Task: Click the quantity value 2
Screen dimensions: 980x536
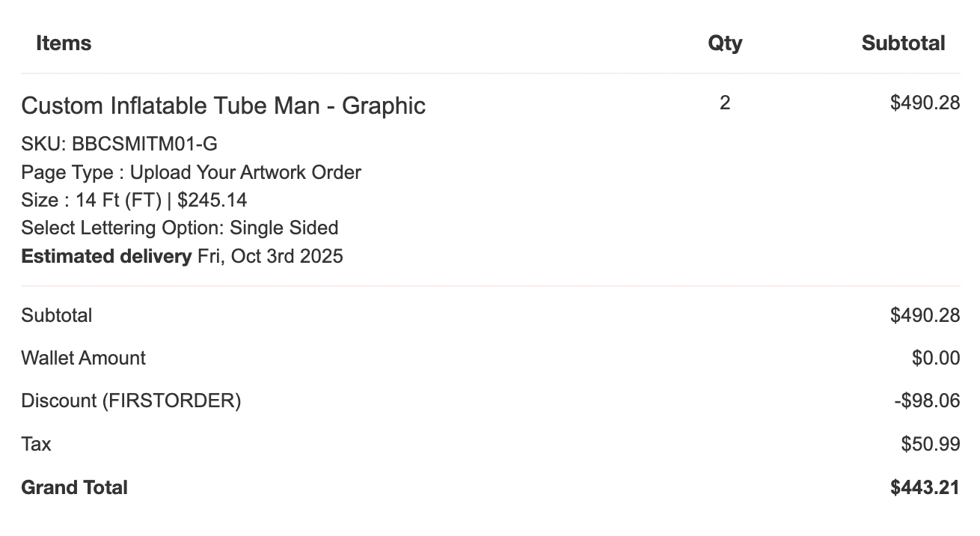Action: [x=725, y=103]
